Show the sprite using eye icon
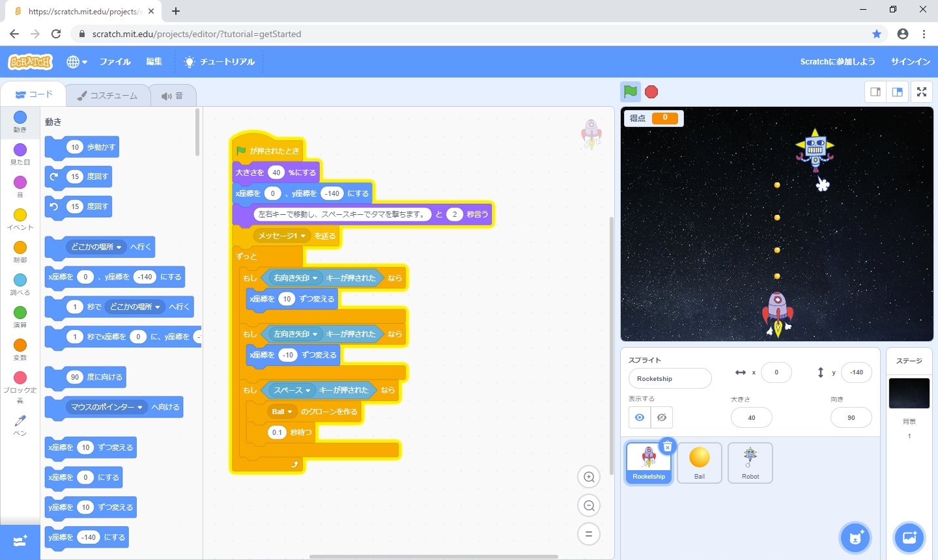The width and height of the screenshot is (938, 560). coord(640,417)
